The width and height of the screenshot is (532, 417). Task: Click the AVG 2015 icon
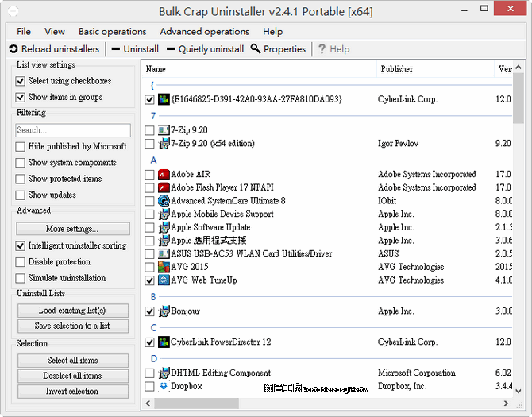click(164, 267)
